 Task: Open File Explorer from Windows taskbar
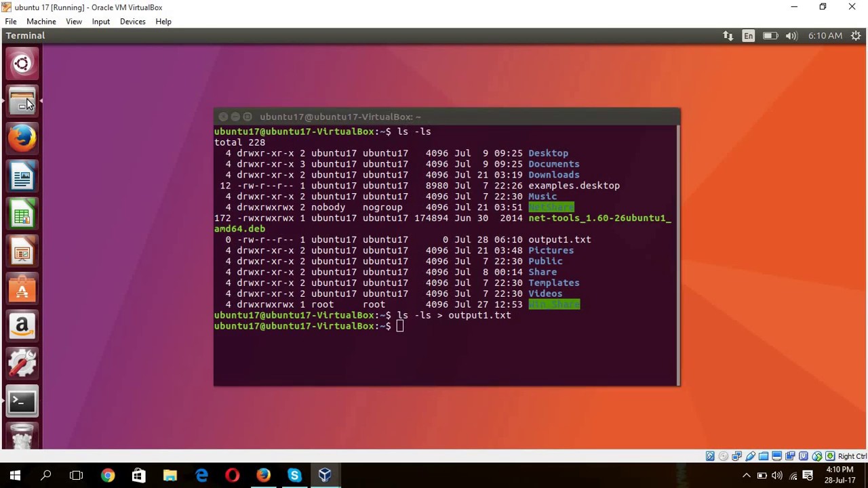[x=170, y=476]
